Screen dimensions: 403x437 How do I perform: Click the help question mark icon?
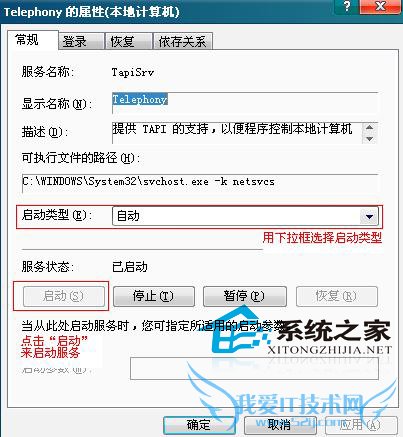pyautogui.click(x=347, y=7)
